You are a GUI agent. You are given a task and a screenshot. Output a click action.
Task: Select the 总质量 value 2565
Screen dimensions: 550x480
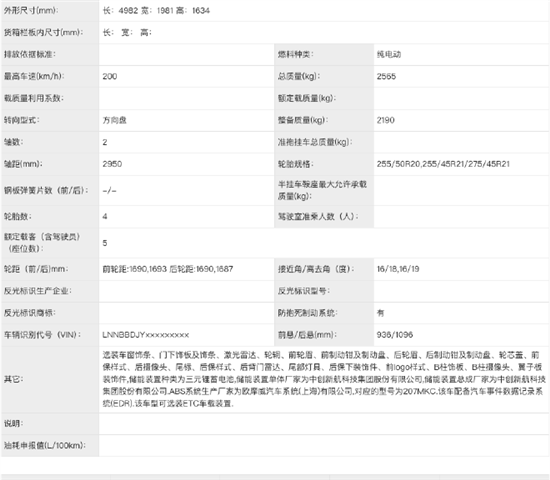tap(386, 76)
